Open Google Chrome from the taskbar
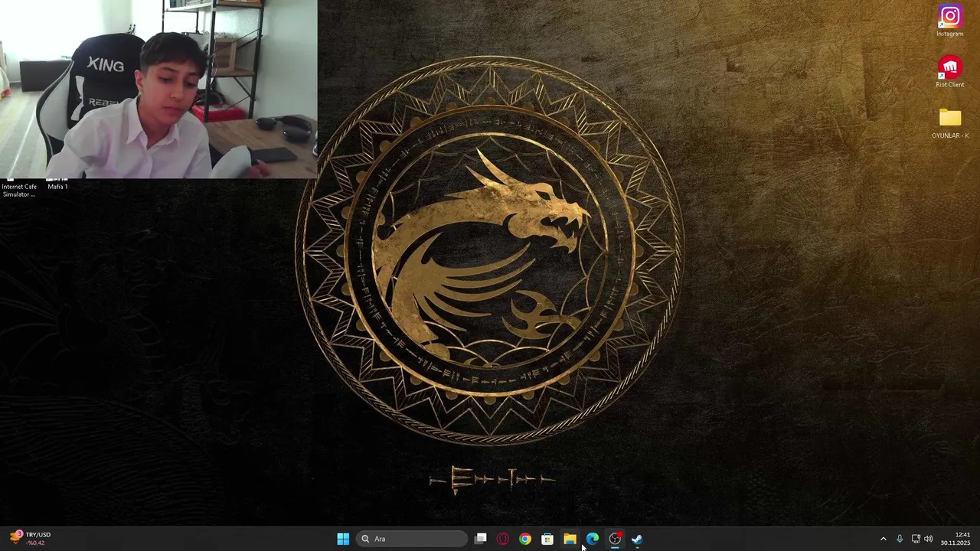 pyautogui.click(x=525, y=539)
